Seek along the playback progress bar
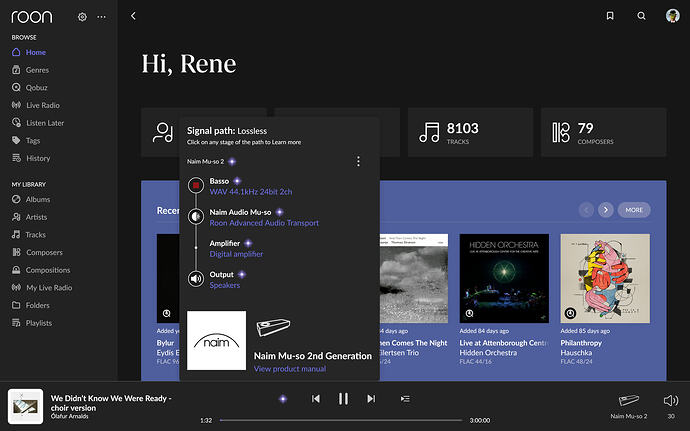This screenshot has width=690, height=431. pyautogui.click(x=341, y=420)
